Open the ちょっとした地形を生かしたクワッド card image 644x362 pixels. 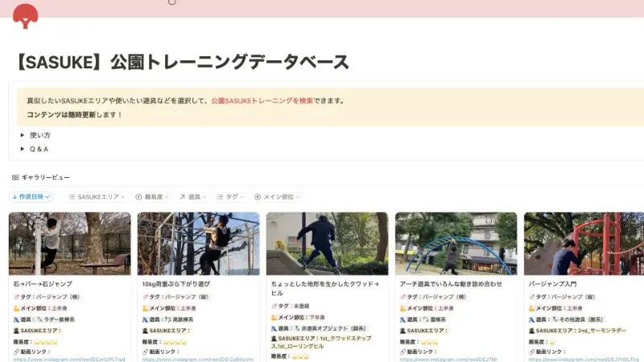coord(328,243)
